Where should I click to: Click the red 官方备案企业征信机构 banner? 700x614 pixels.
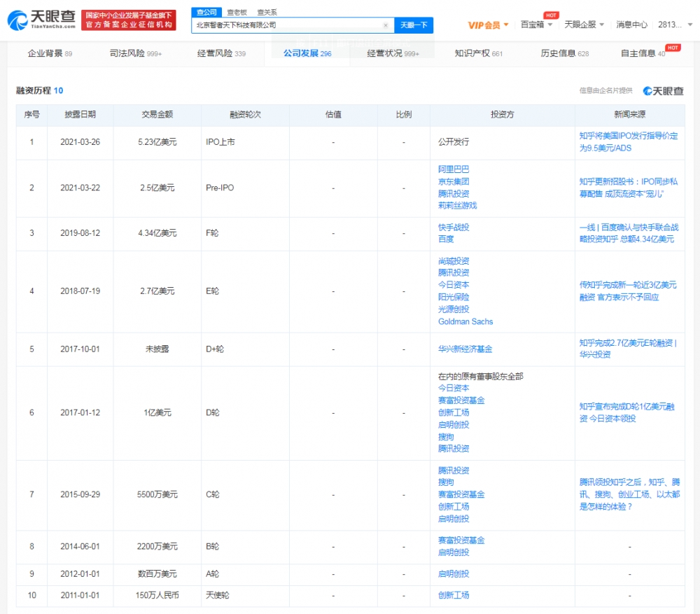[x=129, y=20]
